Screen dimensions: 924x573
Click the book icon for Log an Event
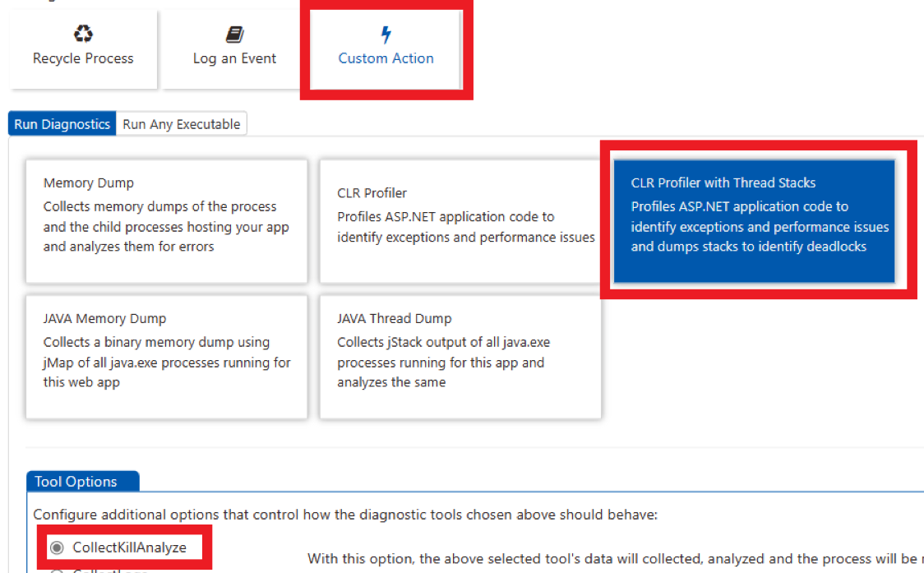(x=235, y=34)
